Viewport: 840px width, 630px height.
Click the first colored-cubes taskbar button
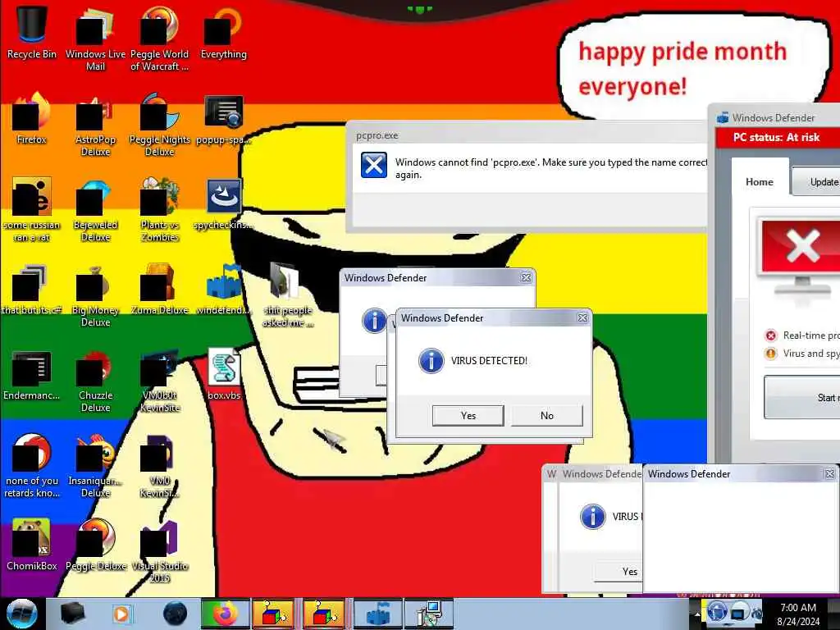273,614
